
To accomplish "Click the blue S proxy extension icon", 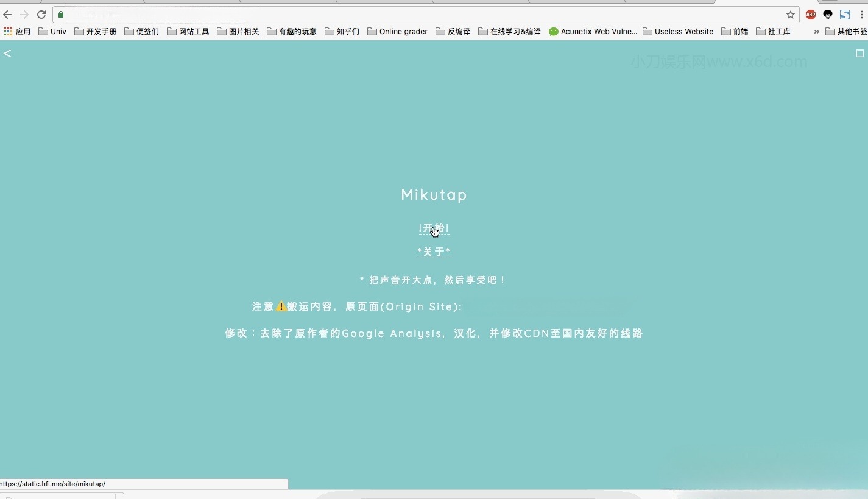I will 845,15.
